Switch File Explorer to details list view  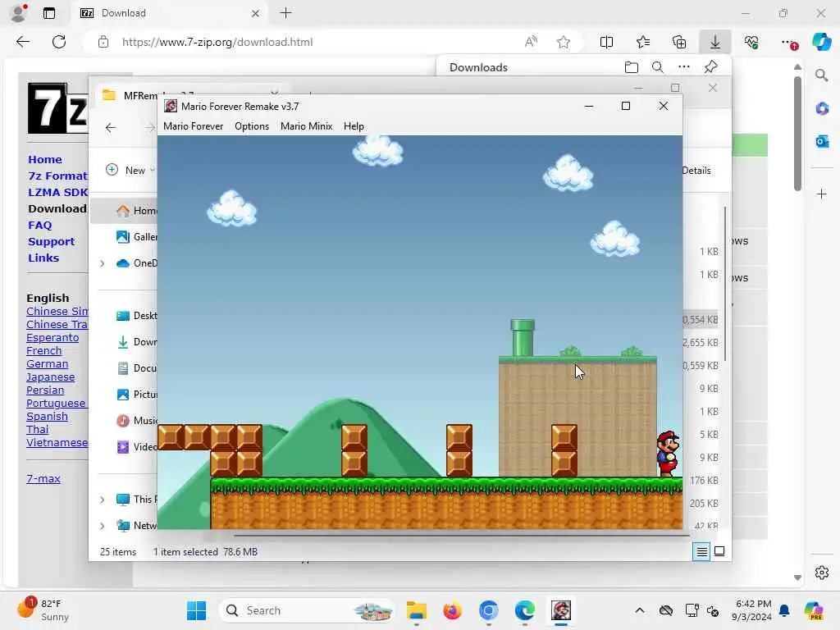click(702, 551)
